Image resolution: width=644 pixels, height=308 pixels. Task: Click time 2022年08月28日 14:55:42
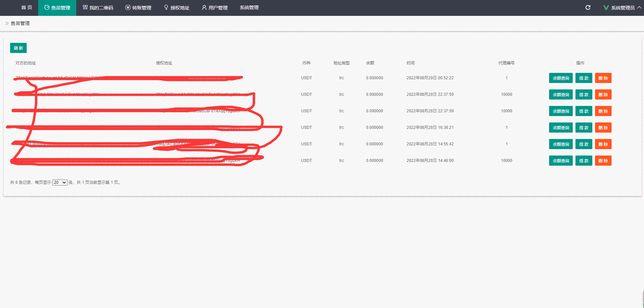[430, 144]
